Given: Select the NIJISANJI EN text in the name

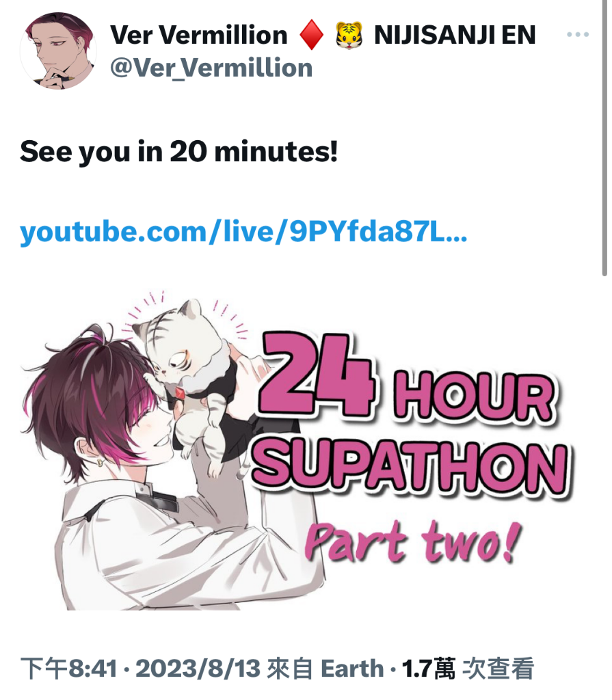Looking at the screenshot, I should coord(455,35).
